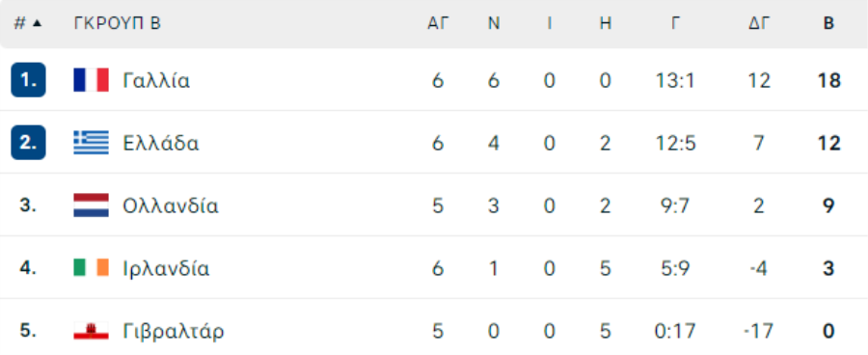
Task: Click the ΓΚΡΟΥΠ Β column header
Action: pos(118,23)
